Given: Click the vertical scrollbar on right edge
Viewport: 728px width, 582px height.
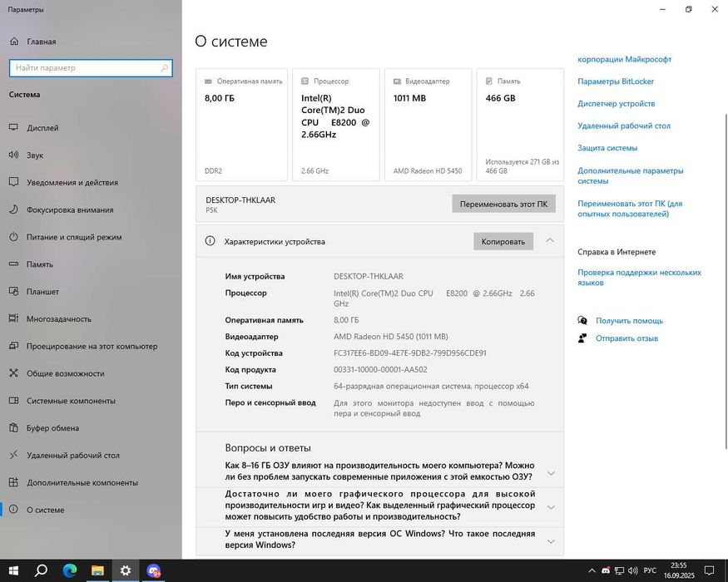Looking at the screenshot, I should click(726, 281).
